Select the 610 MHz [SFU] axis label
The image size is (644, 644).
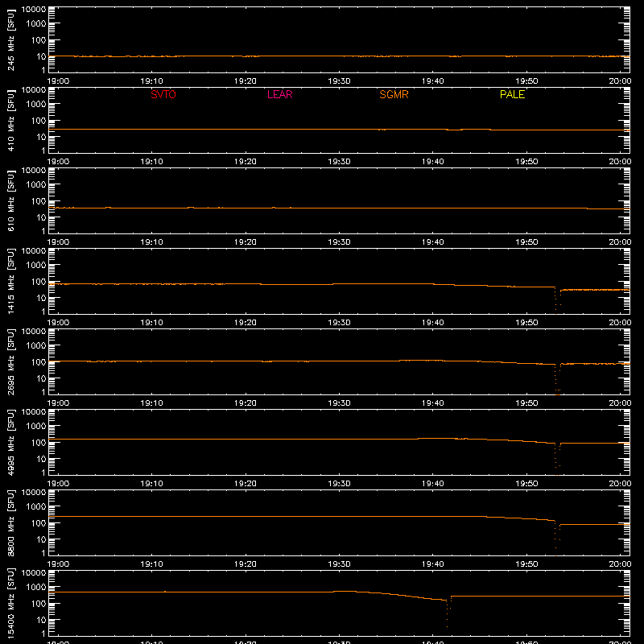pyautogui.click(x=10, y=200)
